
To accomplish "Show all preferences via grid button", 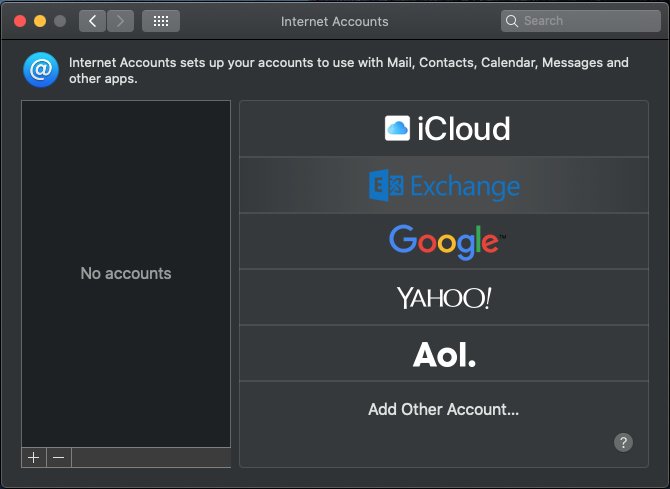I will (160, 20).
